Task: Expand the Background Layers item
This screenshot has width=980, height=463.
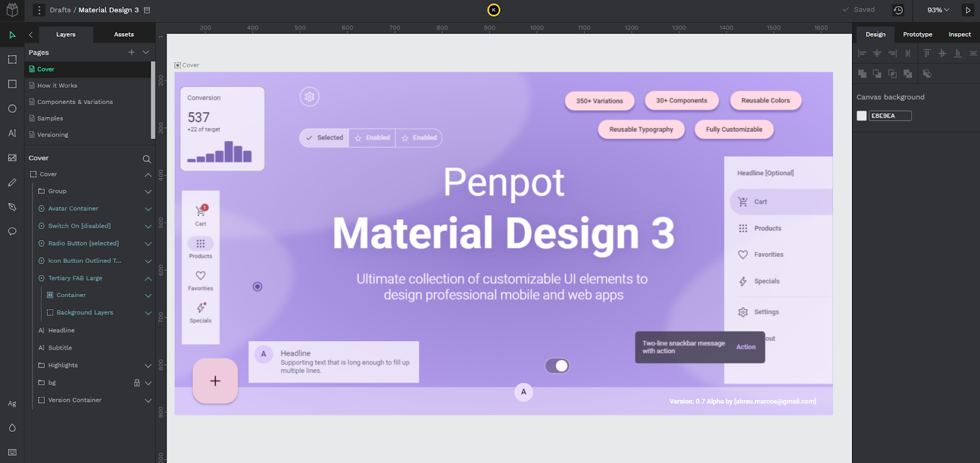Action: (x=148, y=313)
